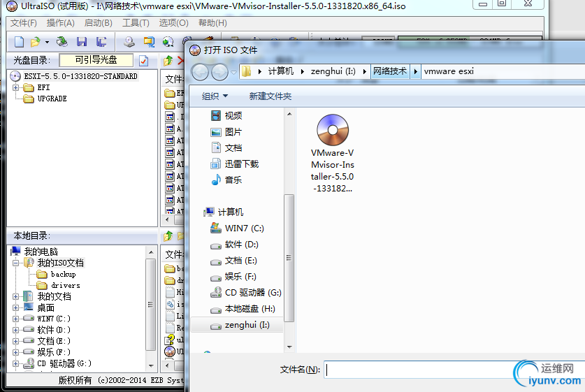Screen dimensions: 585x392
Task: Click the 可引导光盘 field
Action: (96, 60)
